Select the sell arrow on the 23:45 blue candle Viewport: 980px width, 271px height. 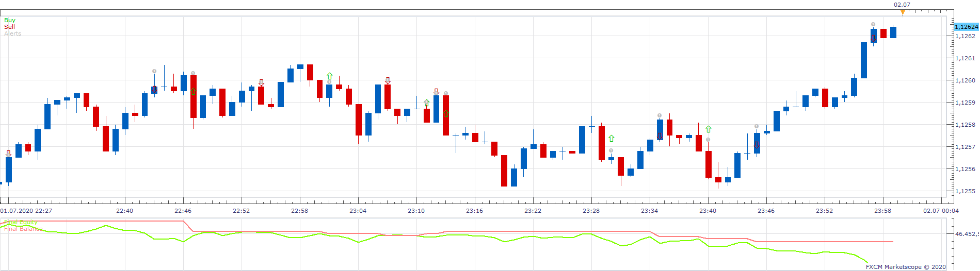pos(757,145)
